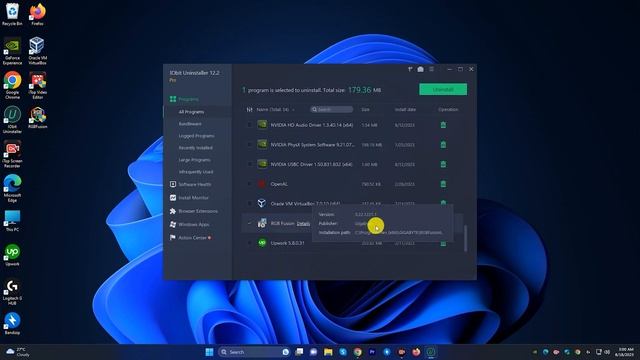640x360 pixels.
Task: Open iTop Screen Recorder desktop shortcut
Action: click(x=12, y=154)
